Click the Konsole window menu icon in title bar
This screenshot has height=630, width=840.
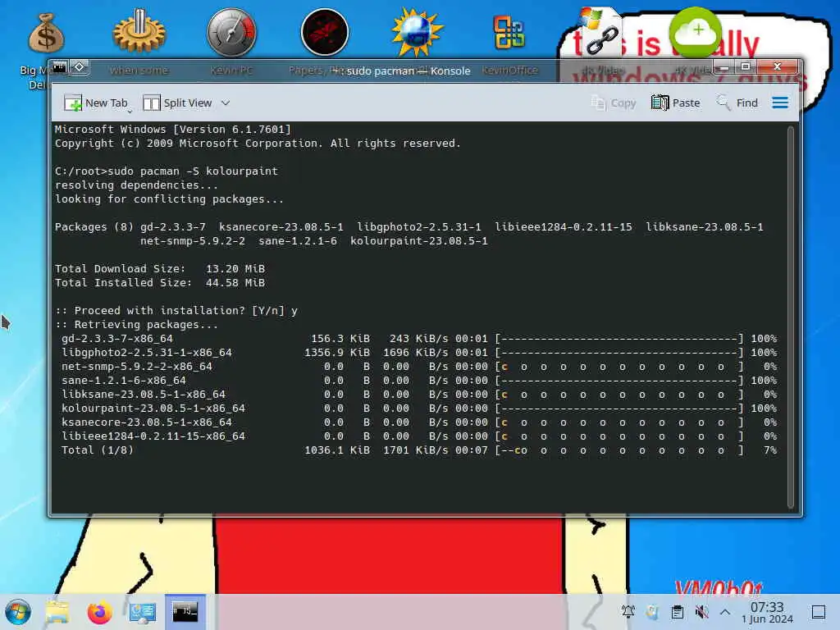(x=59, y=67)
